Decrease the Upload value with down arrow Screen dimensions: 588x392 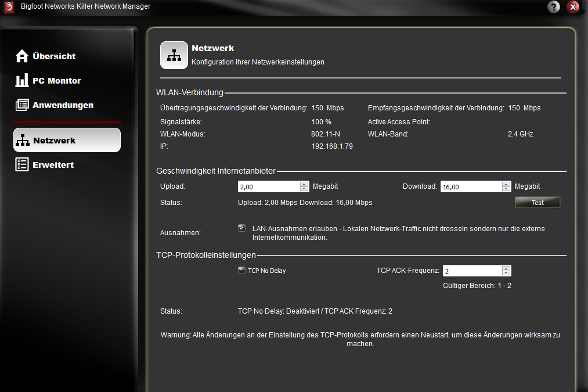coord(304,189)
